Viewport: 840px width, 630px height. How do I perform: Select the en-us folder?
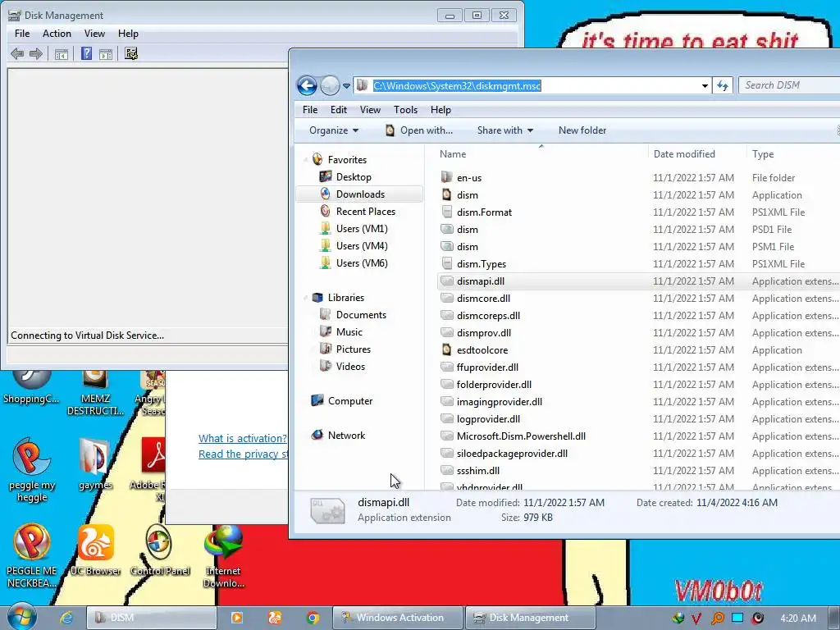tap(468, 177)
